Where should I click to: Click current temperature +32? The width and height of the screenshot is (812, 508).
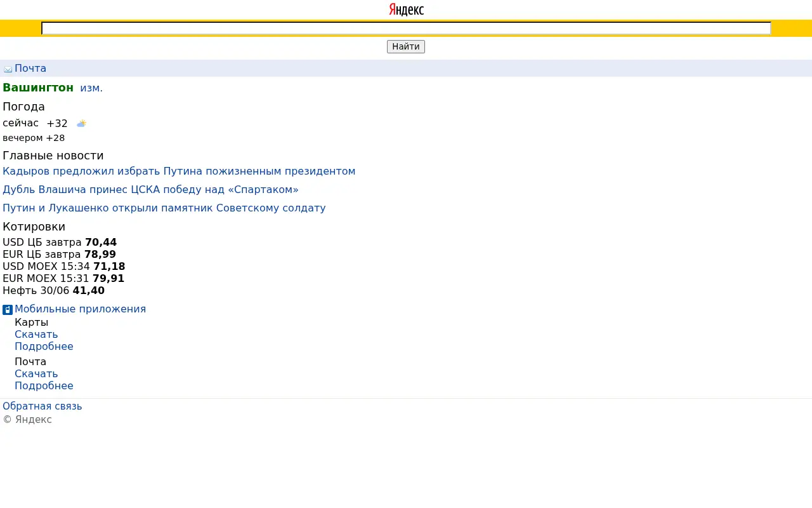click(57, 123)
